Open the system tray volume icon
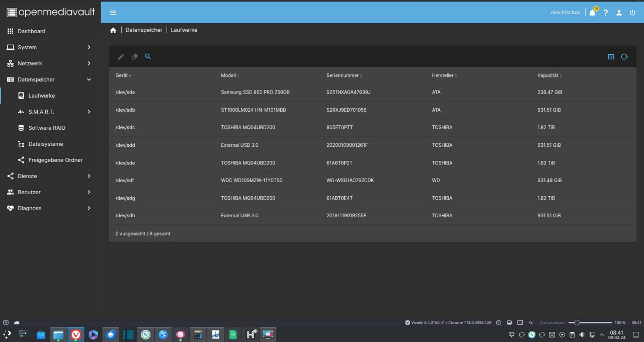Image resolution: width=644 pixels, height=342 pixels. [582, 334]
